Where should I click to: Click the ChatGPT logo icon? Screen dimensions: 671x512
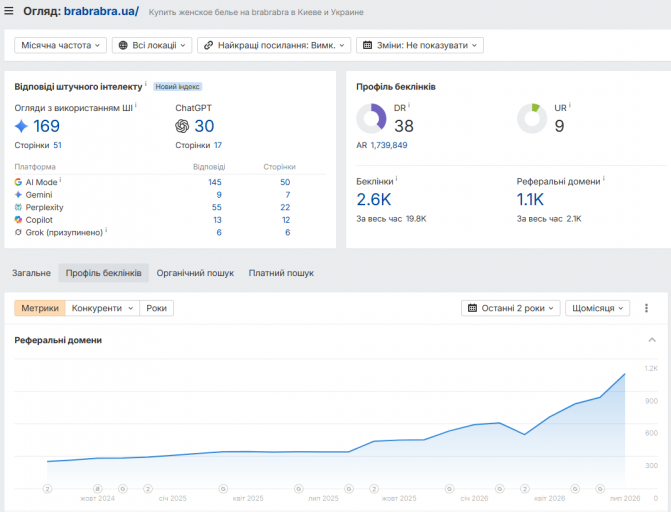click(x=182, y=126)
